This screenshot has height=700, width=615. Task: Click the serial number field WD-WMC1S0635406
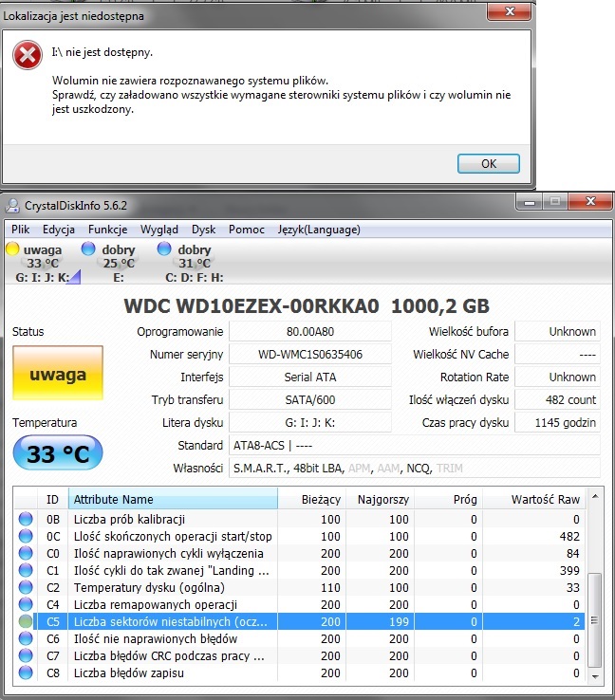310,355
